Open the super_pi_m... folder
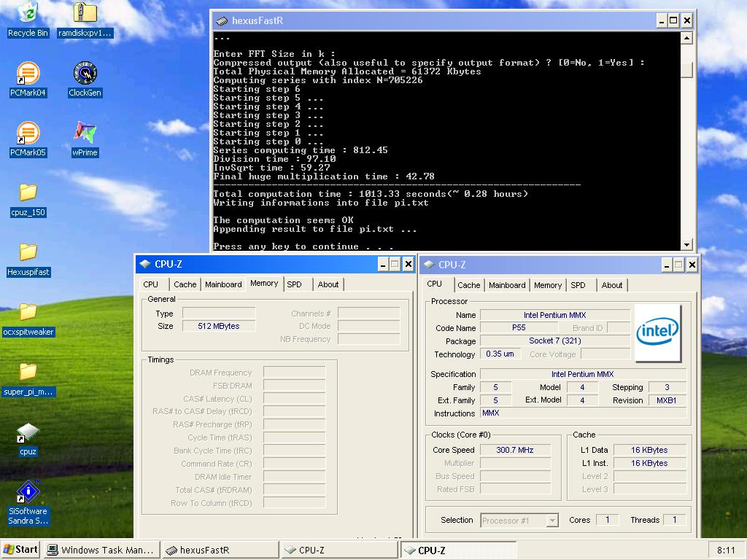 tap(28, 379)
